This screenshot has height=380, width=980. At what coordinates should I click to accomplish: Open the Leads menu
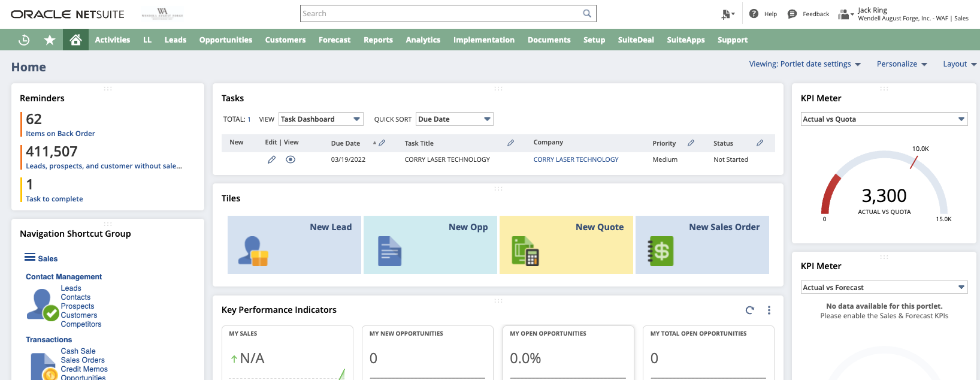[176, 40]
